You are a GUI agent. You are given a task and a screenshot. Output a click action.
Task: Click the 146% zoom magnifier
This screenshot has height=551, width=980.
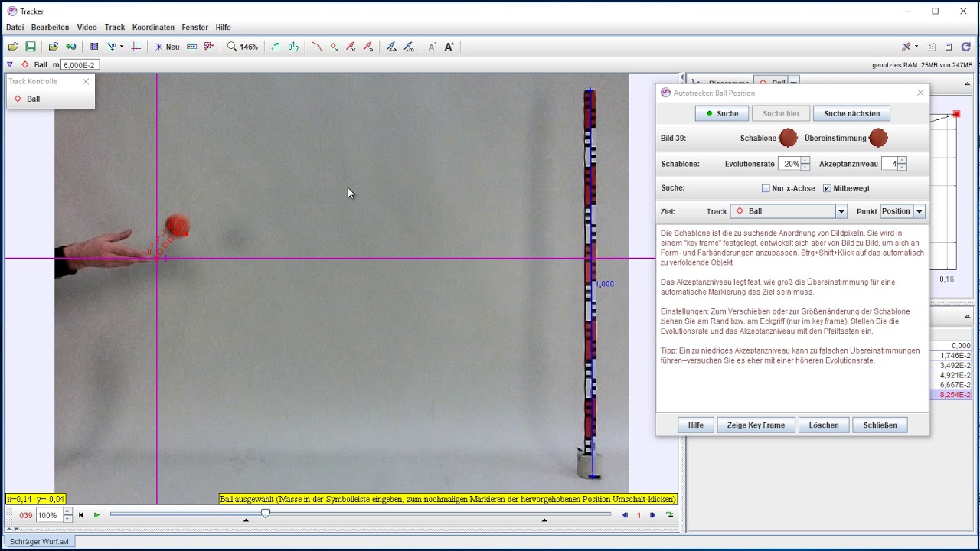tap(243, 47)
